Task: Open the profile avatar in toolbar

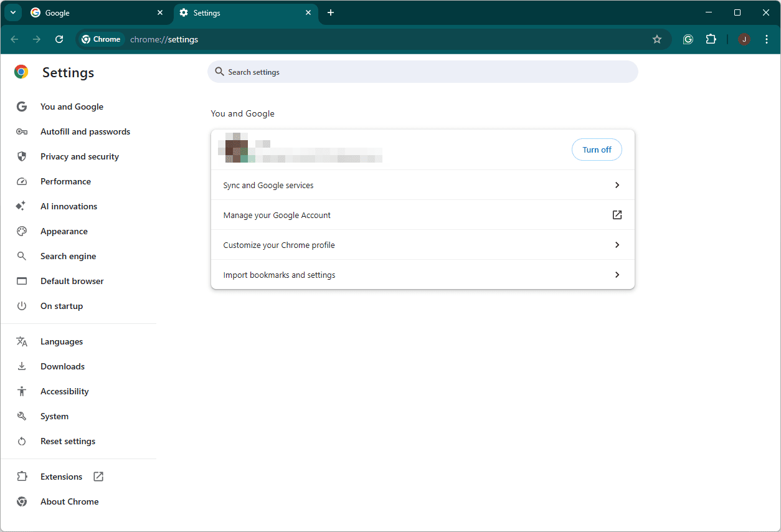Action: (x=744, y=39)
